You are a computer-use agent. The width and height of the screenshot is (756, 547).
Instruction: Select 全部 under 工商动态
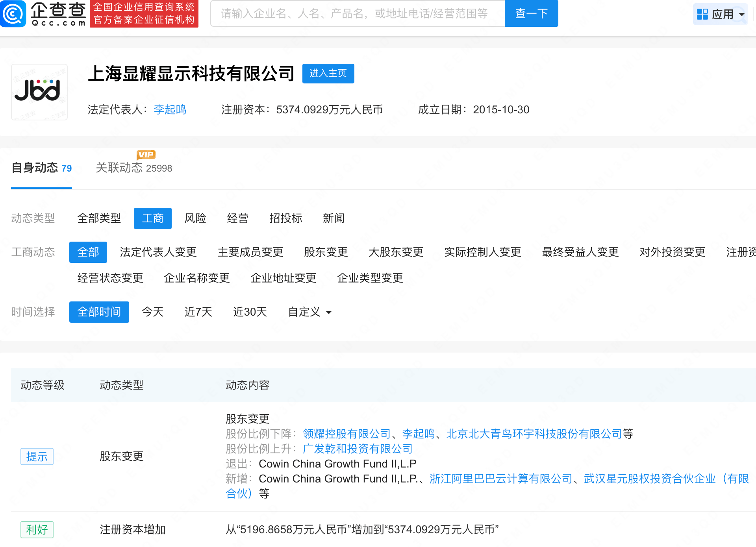(x=88, y=252)
